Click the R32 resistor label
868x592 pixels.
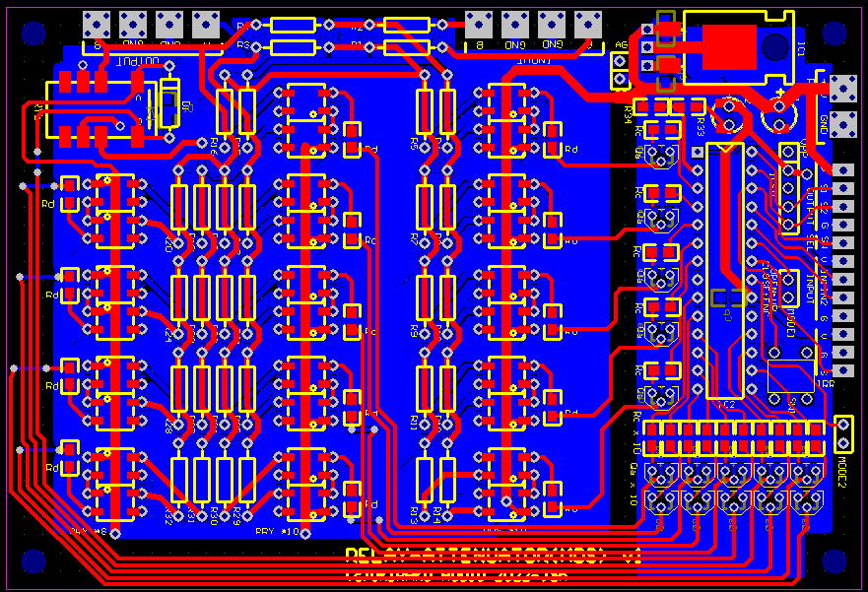[x=168, y=515]
